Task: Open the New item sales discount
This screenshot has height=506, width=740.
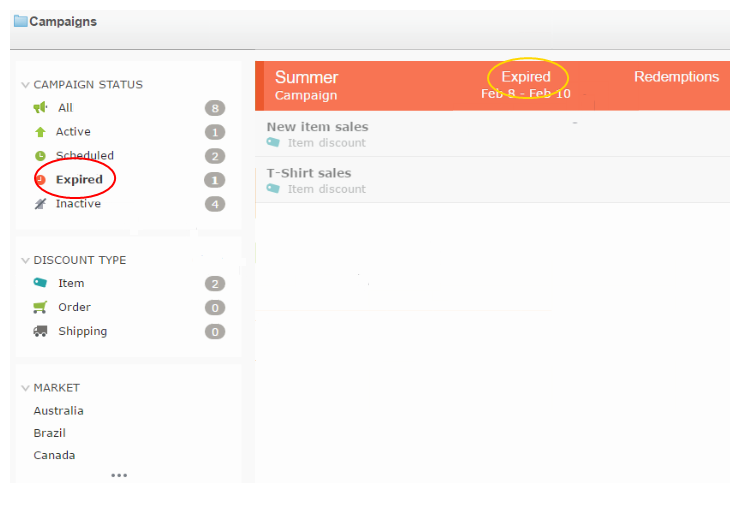Action: coord(317,127)
